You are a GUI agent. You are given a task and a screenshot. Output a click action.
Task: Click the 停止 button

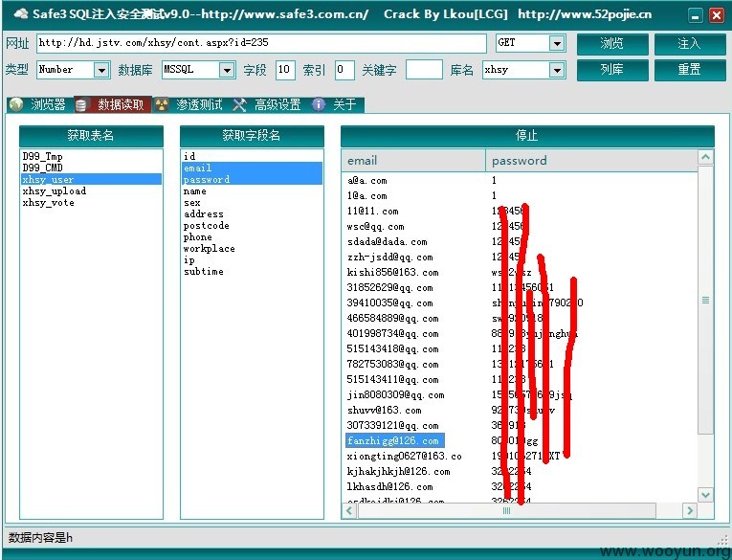(x=527, y=136)
